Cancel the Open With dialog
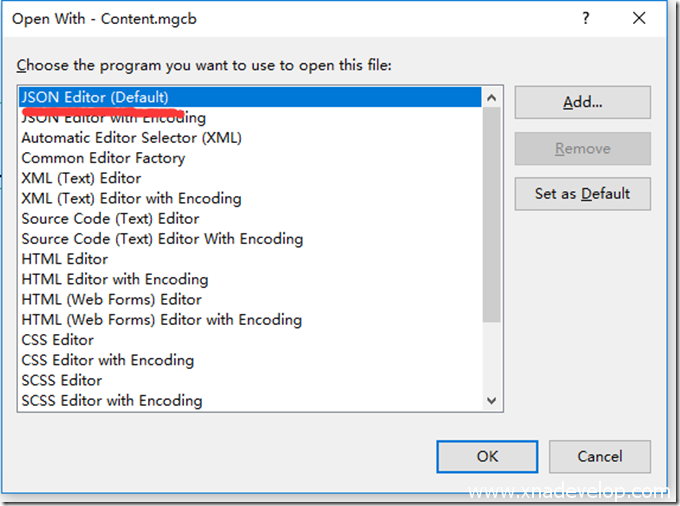 pos(600,456)
